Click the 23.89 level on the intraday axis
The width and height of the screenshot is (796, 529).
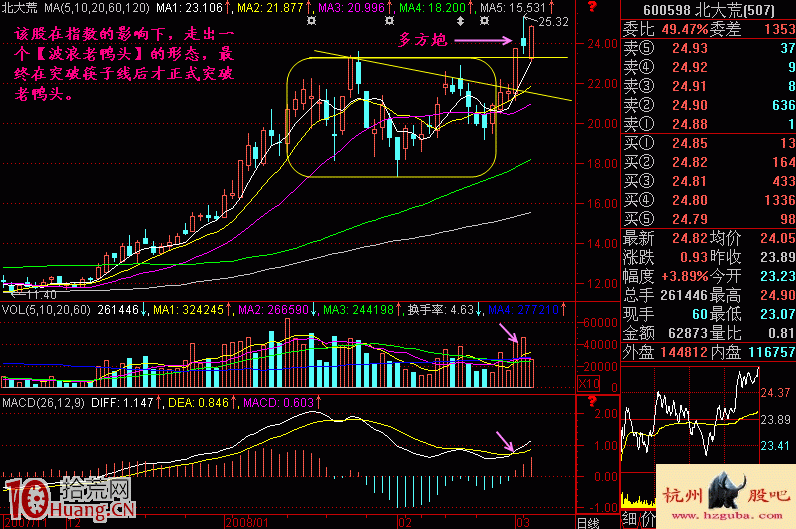tap(776, 420)
